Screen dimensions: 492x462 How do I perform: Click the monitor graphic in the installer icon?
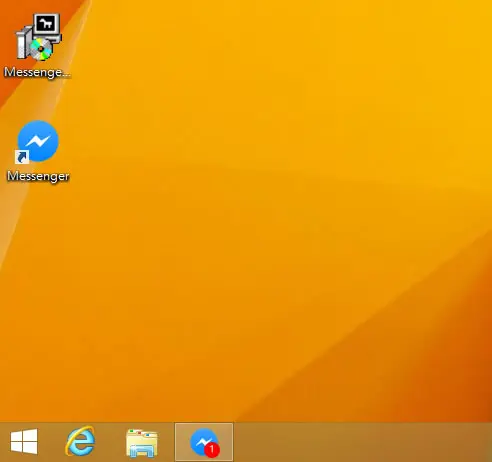[47, 24]
